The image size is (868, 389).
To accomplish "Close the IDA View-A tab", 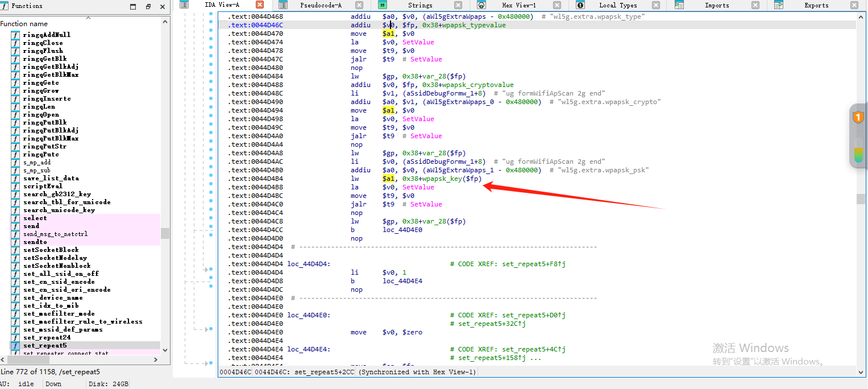I will point(260,5).
